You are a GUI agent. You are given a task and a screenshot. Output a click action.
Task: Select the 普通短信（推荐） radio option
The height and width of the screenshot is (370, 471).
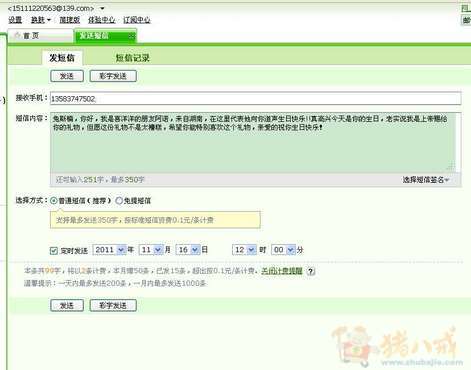point(54,201)
